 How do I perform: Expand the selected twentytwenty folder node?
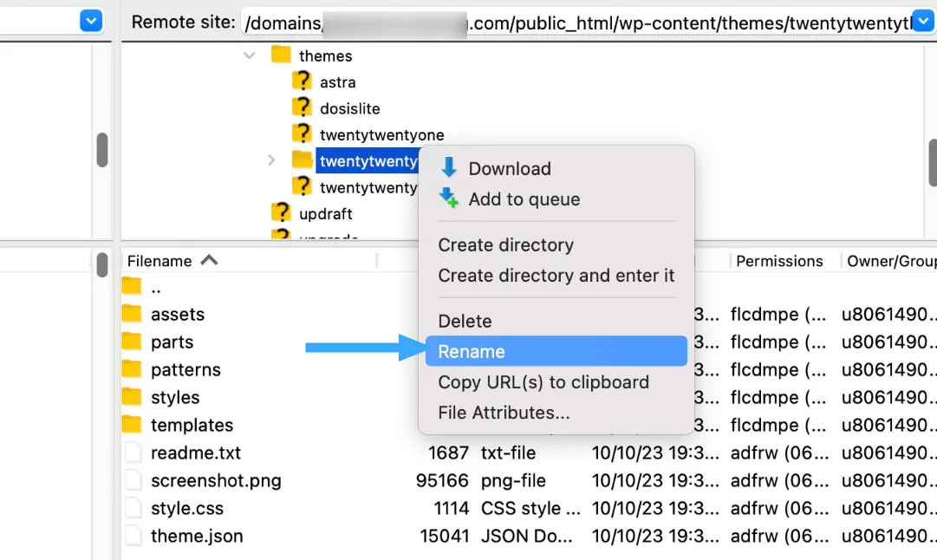pos(271,160)
